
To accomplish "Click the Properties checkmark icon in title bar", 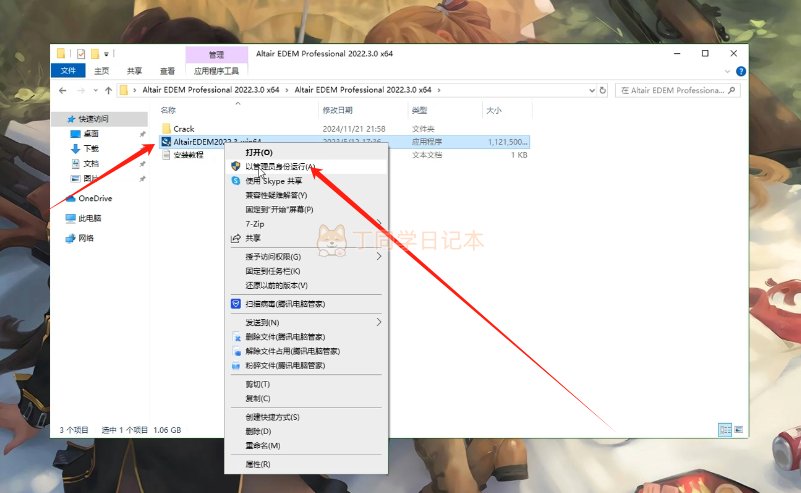I will (x=81, y=54).
